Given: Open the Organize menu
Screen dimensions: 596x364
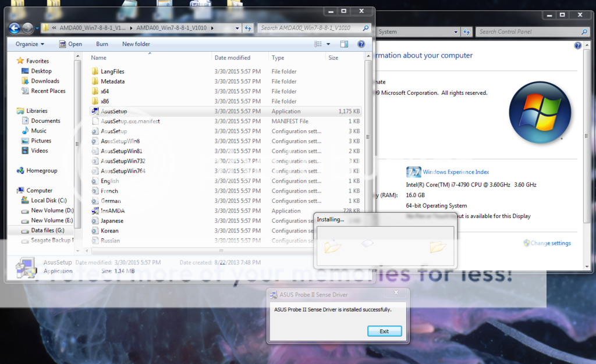Looking at the screenshot, I should click(30, 44).
